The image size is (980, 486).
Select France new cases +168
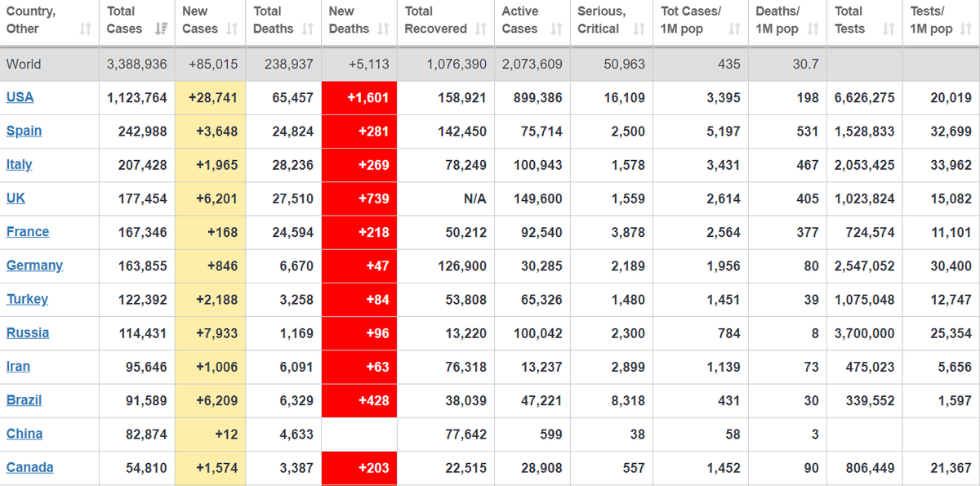coord(223,232)
